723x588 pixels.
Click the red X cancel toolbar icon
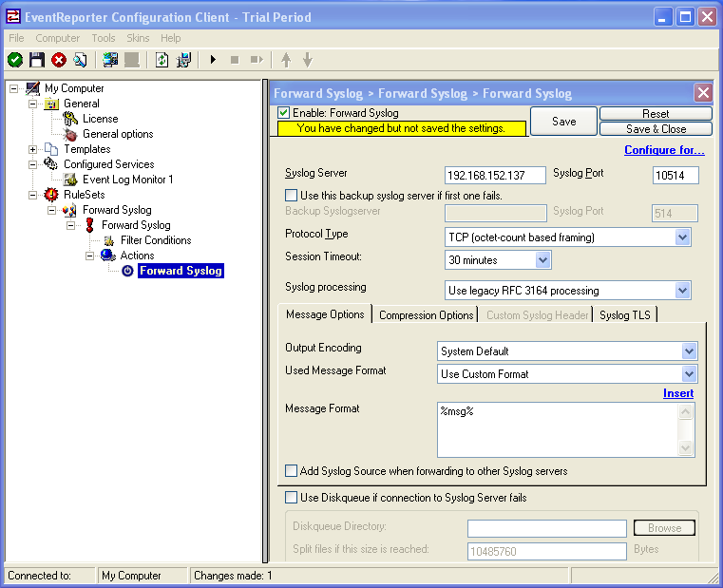[59, 60]
